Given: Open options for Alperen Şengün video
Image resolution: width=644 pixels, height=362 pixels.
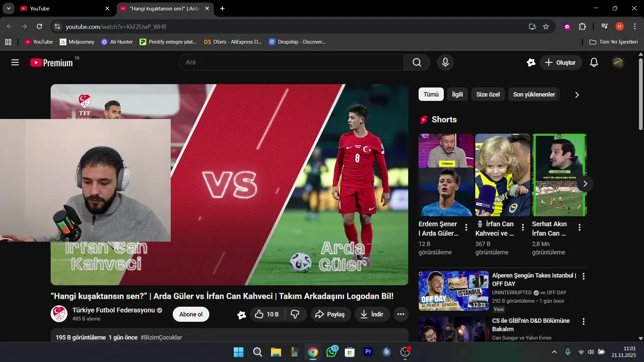Looking at the screenshot, I should click(x=584, y=276).
